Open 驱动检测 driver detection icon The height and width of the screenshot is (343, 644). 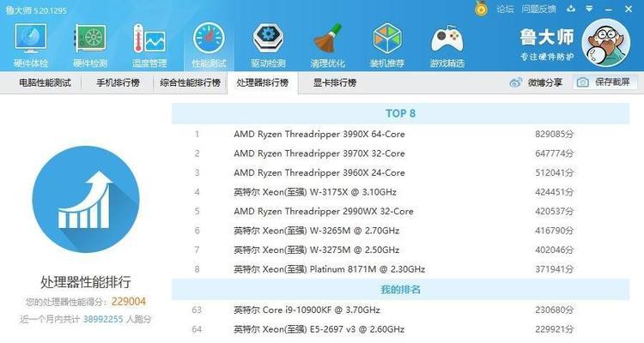(x=268, y=38)
